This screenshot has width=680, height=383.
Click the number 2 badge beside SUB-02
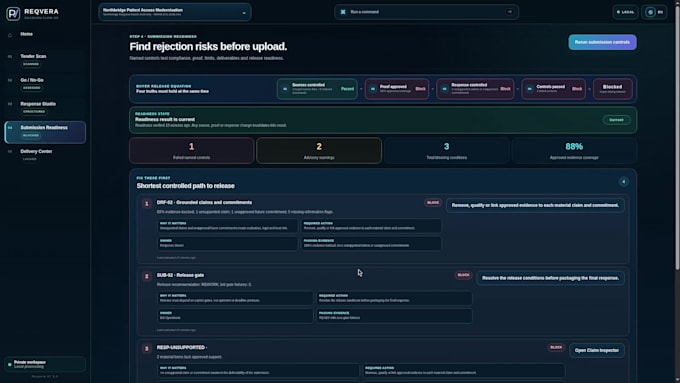tap(147, 276)
